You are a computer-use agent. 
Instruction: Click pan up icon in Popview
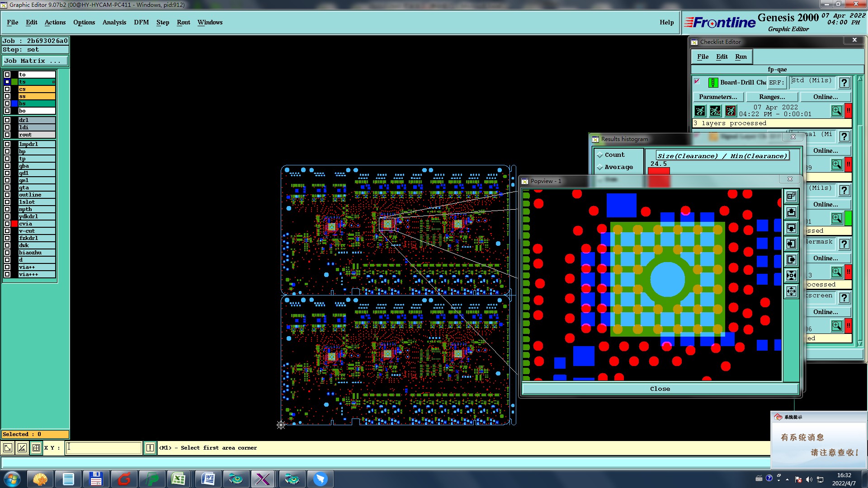pyautogui.click(x=791, y=212)
